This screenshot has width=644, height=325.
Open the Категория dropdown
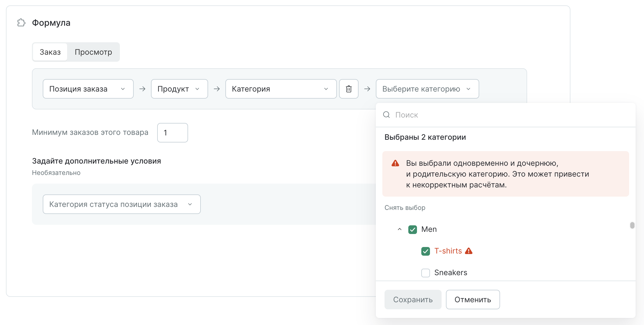click(281, 89)
